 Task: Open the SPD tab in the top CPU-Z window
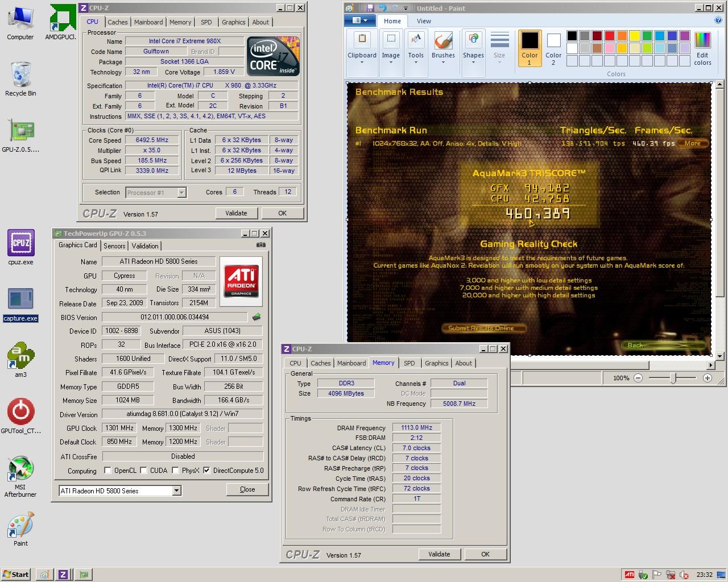pyautogui.click(x=206, y=22)
